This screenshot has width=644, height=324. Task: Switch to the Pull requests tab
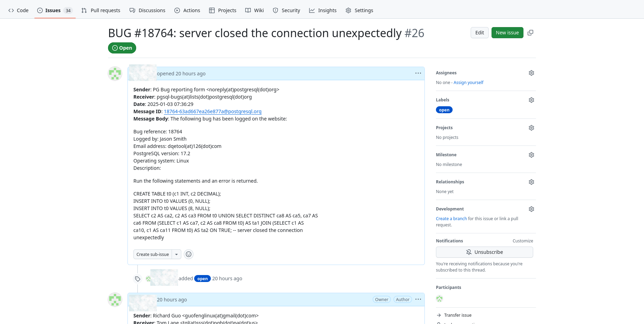tap(101, 10)
